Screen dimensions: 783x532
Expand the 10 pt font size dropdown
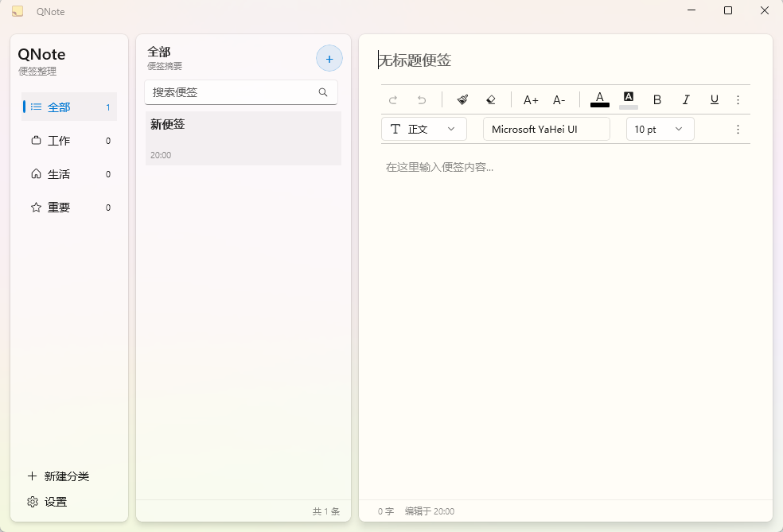coord(660,130)
